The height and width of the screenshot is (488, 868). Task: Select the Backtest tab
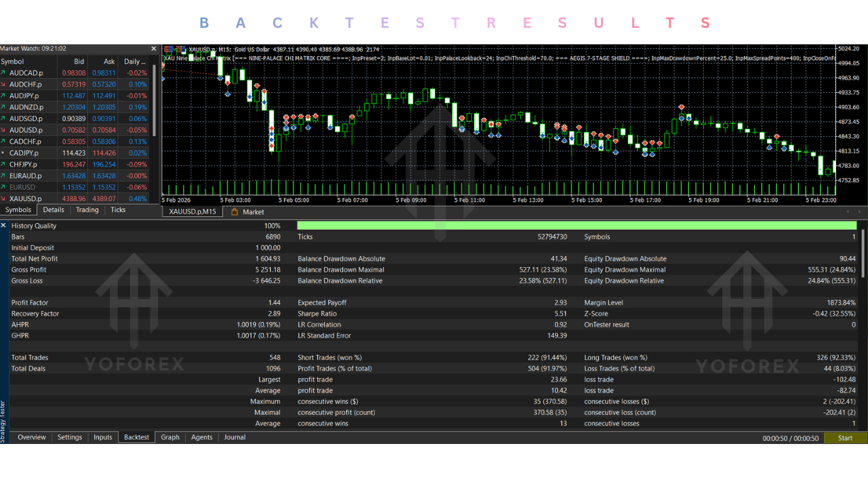coord(136,438)
